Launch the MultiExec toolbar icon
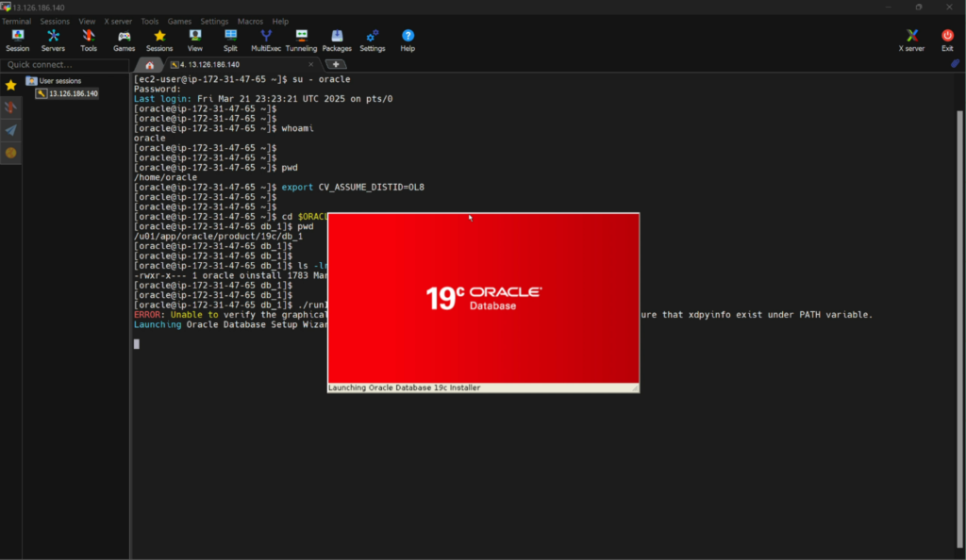The width and height of the screenshot is (966, 560). [x=266, y=41]
